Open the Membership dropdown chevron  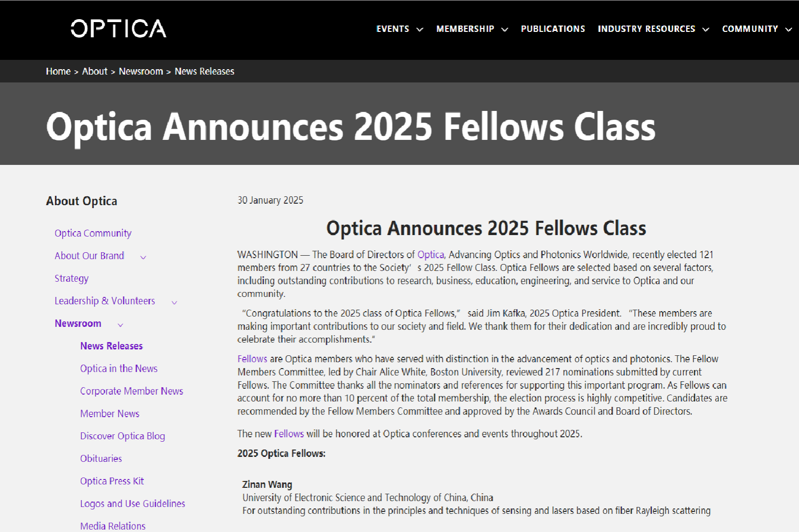pyautogui.click(x=505, y=29)
